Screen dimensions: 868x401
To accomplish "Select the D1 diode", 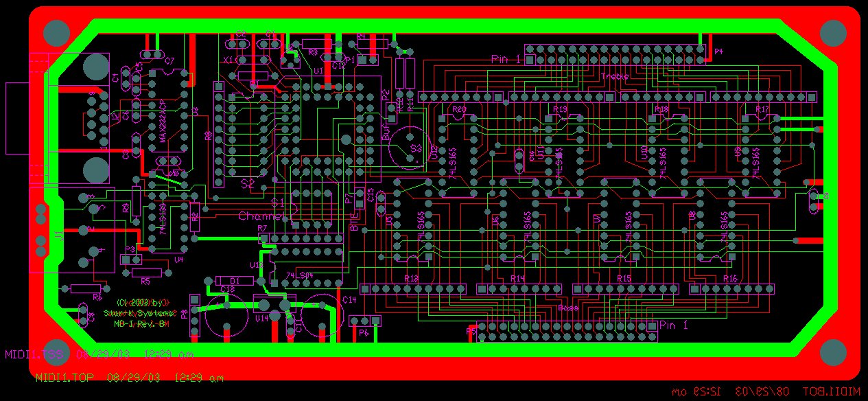I will click(x=234, y=281).
